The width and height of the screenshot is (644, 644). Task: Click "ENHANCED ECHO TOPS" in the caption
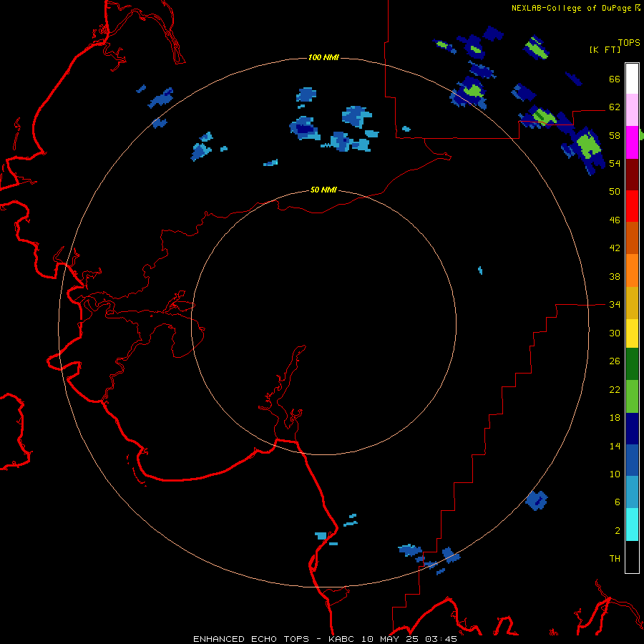[x=250, y=639]
